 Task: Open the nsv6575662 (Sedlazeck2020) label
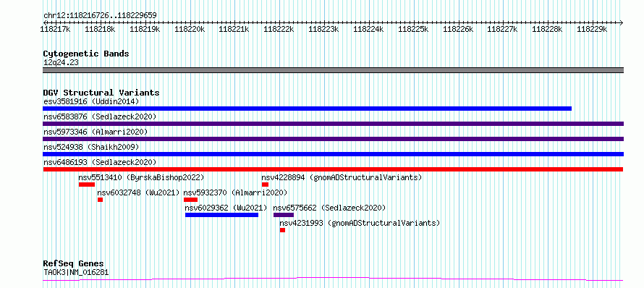[329, 208]
